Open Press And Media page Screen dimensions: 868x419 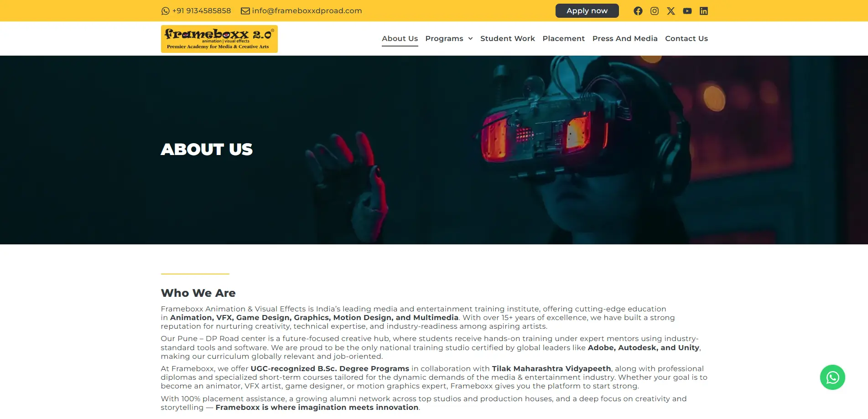coord(624,39)
